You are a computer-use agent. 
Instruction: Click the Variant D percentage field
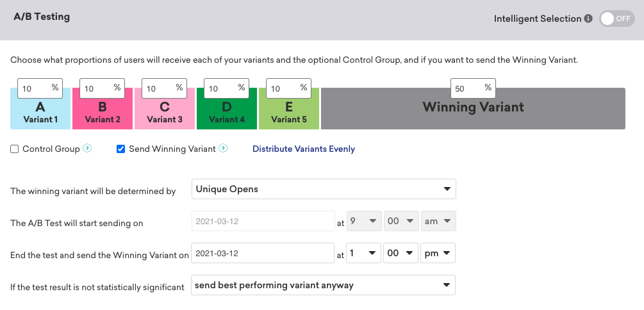pyautogui.click(x=226, y=88)
